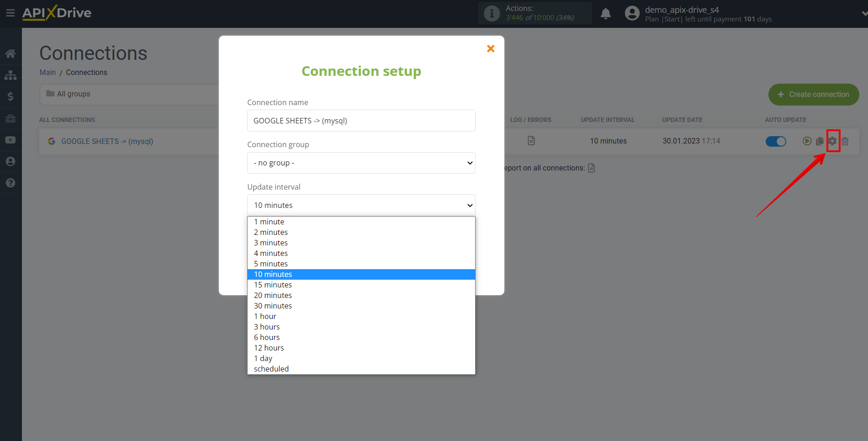Open the help question mark icon

(11, 183)
